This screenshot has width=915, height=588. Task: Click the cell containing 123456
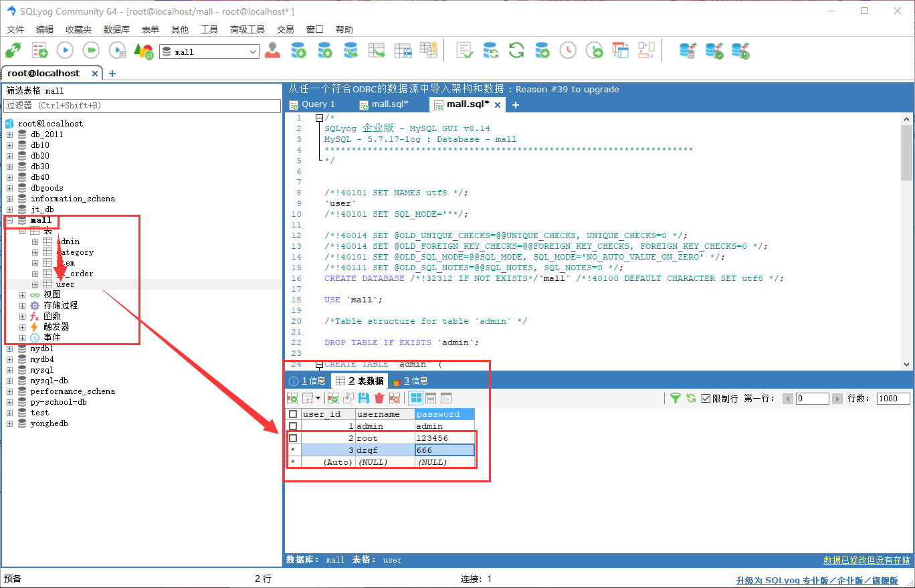[445, 438]
